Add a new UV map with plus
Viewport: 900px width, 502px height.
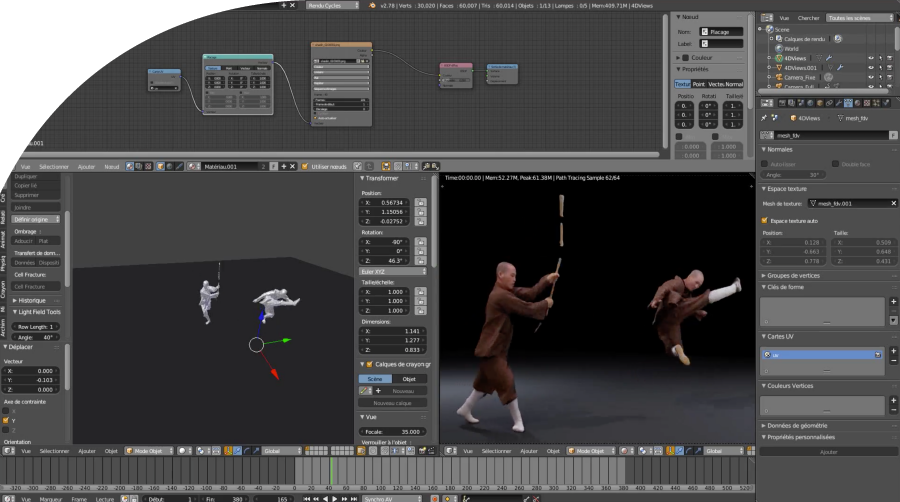point(893,352)
